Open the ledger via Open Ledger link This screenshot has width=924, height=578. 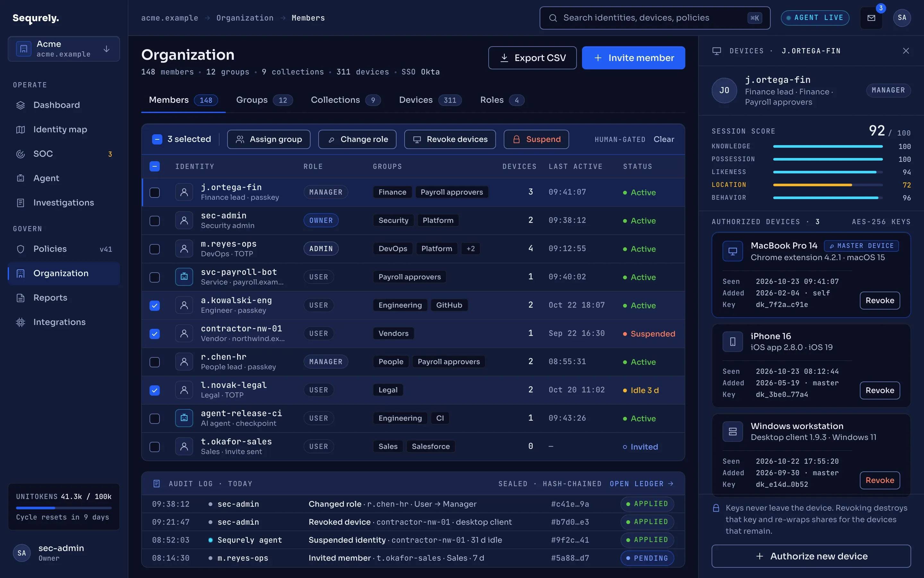click(x=641, y=484)
